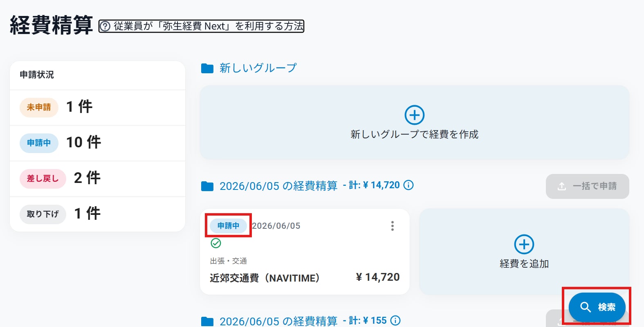644x327 pixels.
Task: Click magnifier icon in 検索 button
Action: (586, 307)
